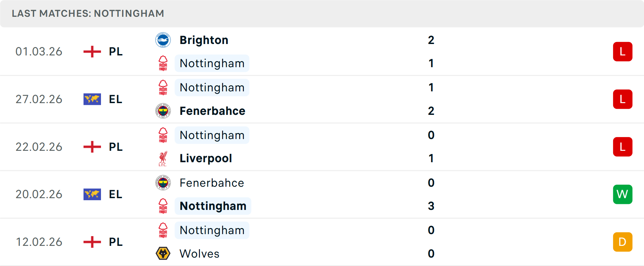Image resolution: width=644 pixels, height=266 pixels.
Task: Select bold Nottingham in the 20.02.26 match
Action: pyautogui.click(x=213, y=206)
